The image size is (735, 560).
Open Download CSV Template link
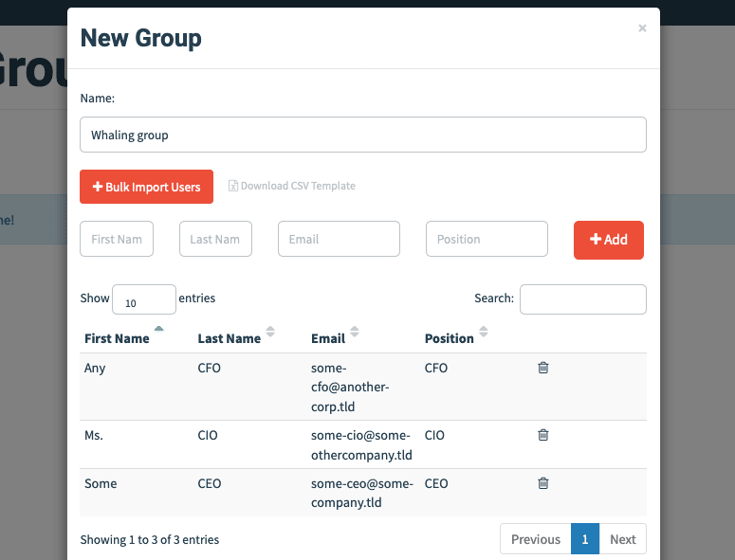(298, 186)
